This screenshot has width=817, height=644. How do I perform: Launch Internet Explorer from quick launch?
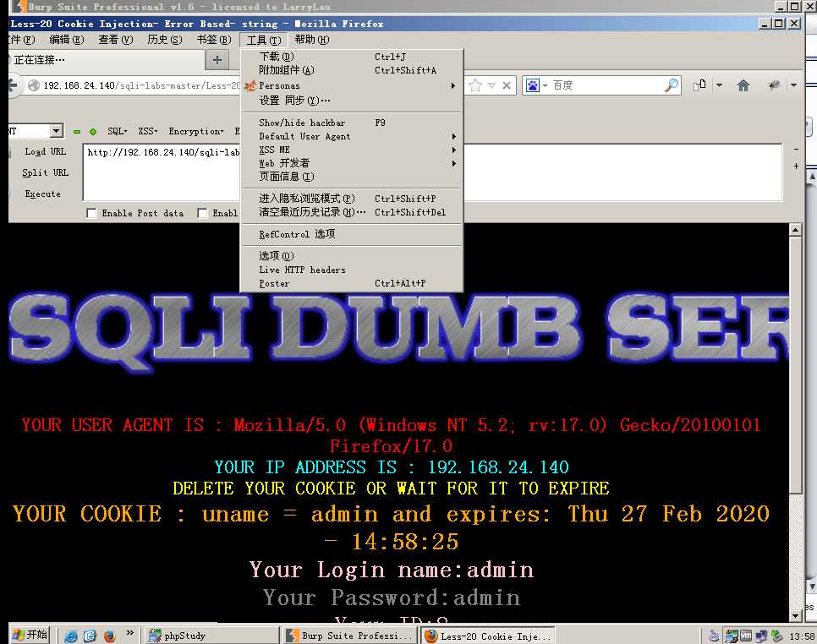[71, 636]
